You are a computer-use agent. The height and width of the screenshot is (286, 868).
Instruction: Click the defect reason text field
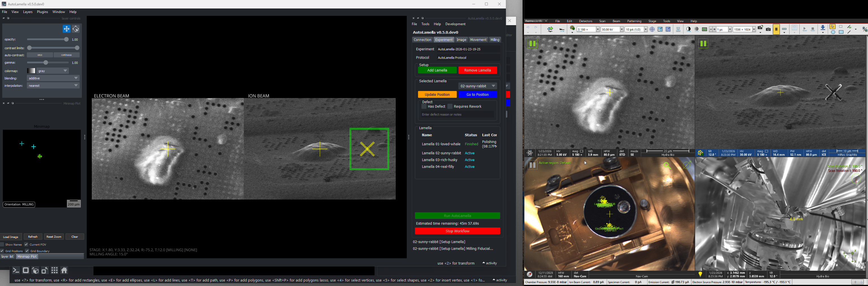point(457,114)
